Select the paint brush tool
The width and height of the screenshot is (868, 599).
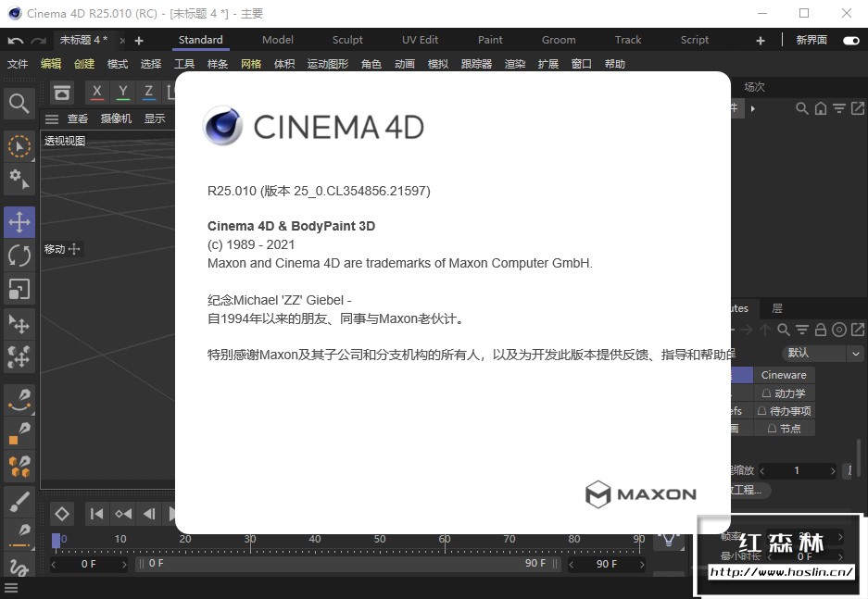click(19, 502)
